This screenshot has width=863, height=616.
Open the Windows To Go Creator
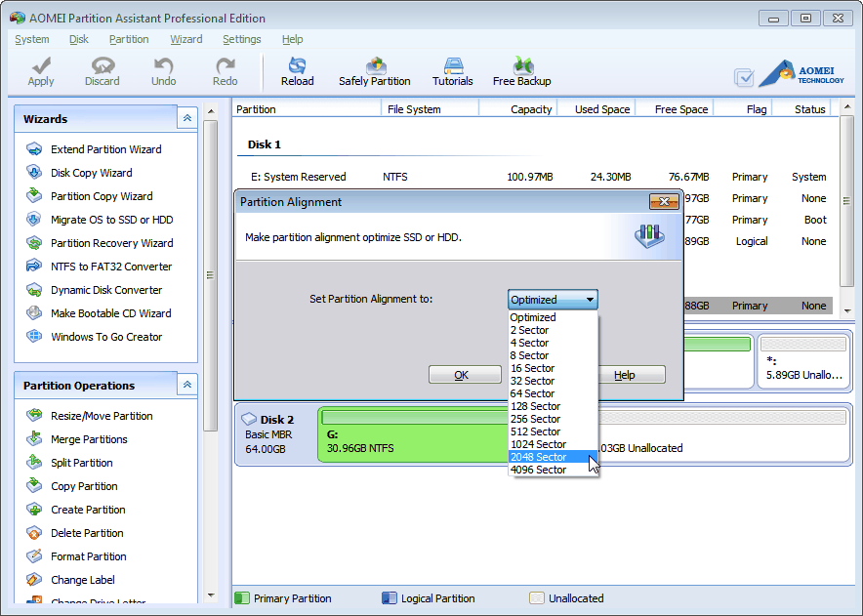click(106, 337)
